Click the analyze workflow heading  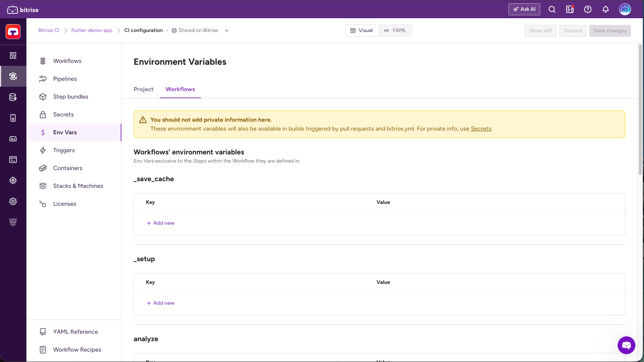click(146, 339)
